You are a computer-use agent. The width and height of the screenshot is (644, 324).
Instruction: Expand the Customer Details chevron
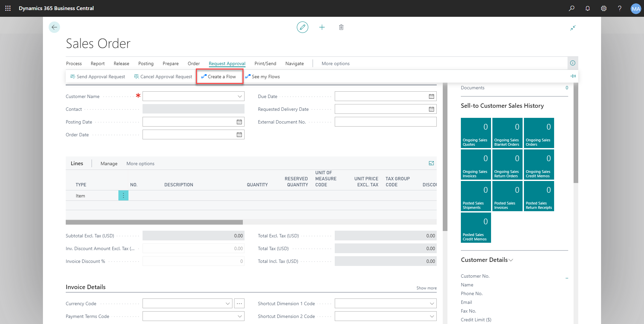tap(511, 260)
